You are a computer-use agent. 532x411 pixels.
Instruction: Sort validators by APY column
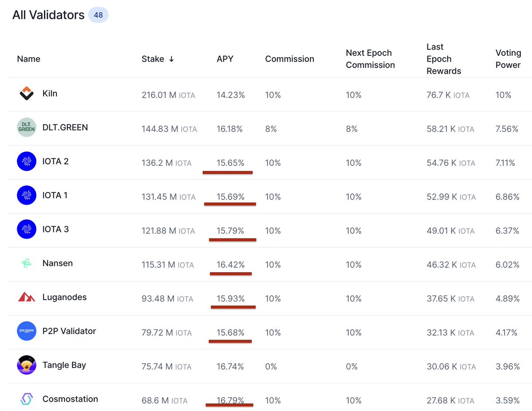[x=225, y=59]
